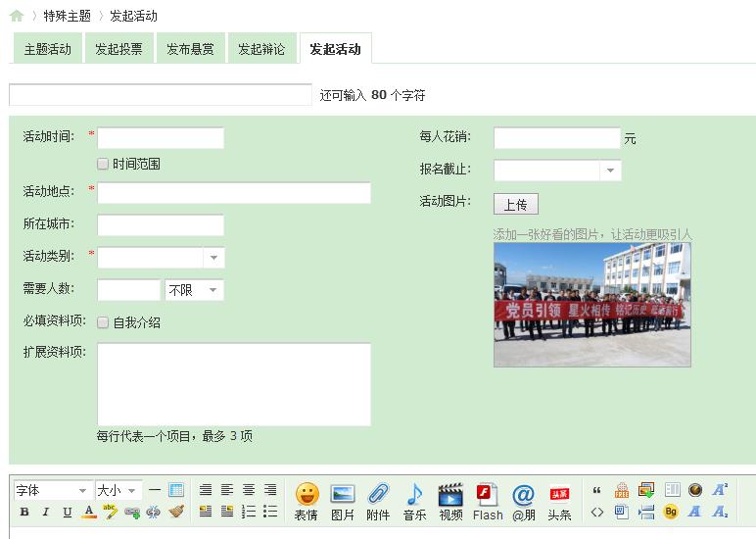Click the plain stylized A icon
Viewport: 756px width, 539px height.
694,512
